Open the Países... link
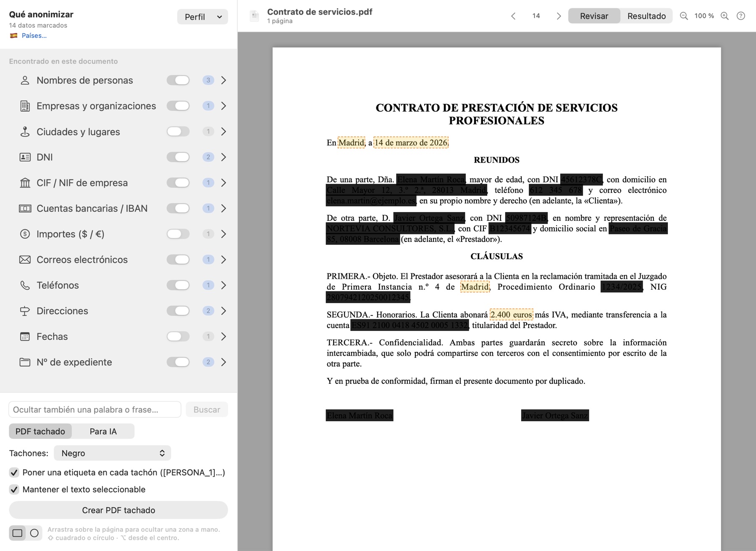Viewport: 756px width, 551px height. [34, 36]
